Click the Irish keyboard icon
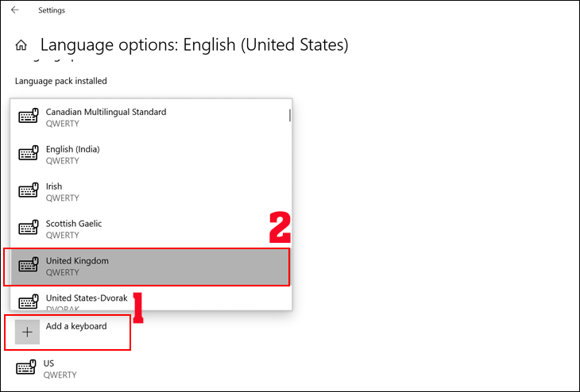The image size is (580, 392). (x=29, y=192)
